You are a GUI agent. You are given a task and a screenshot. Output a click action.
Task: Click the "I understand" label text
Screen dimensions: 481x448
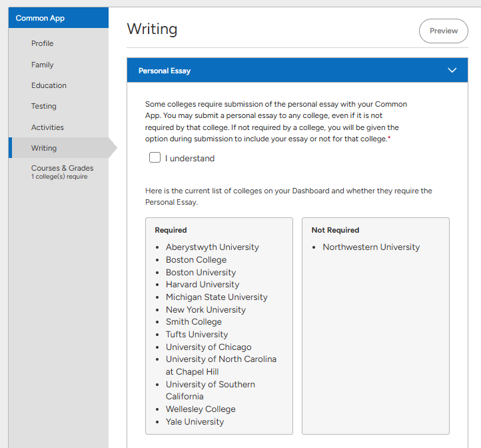(x=190, y=159)
